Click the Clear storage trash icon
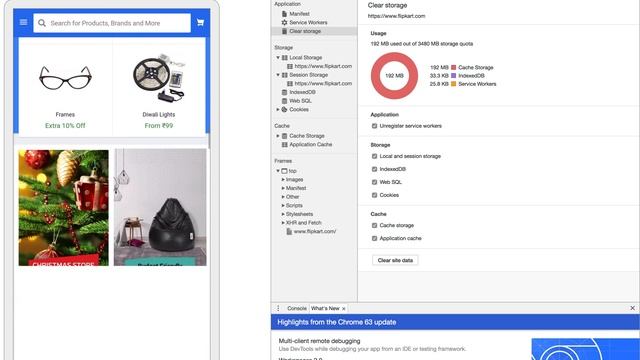This screenshot has width=640, height=360. tap(284, 31)
